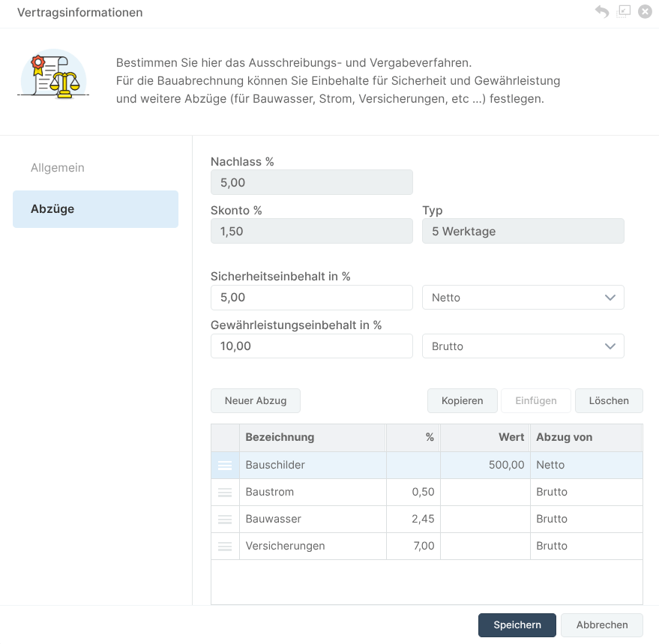Focus the Sicherheitseinbehalt percentage input field
This screenshot has height=644, width=659.
[311, 298]
